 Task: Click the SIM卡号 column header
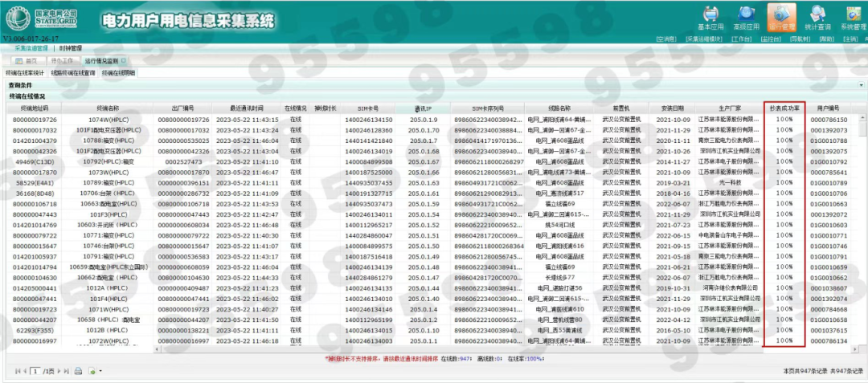click(369, 108)
